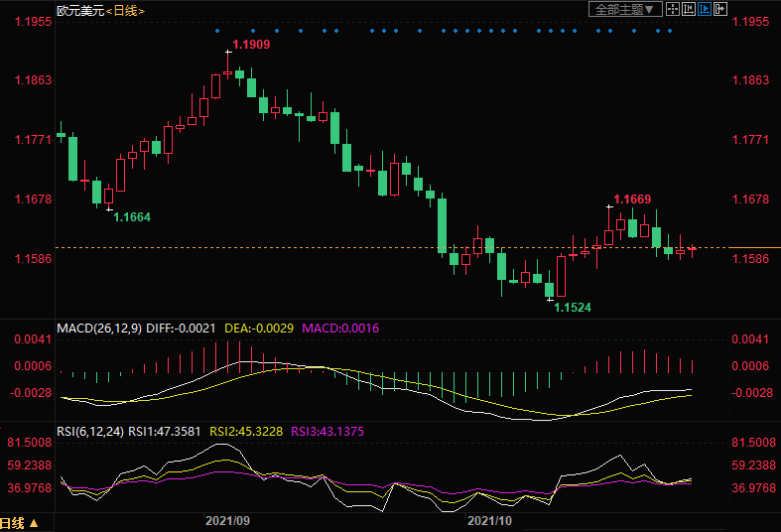Select the MACD(26,12,9) indicator label
Image resolution: width=781 pixels, height=532 pixels.
pos(98,328)
